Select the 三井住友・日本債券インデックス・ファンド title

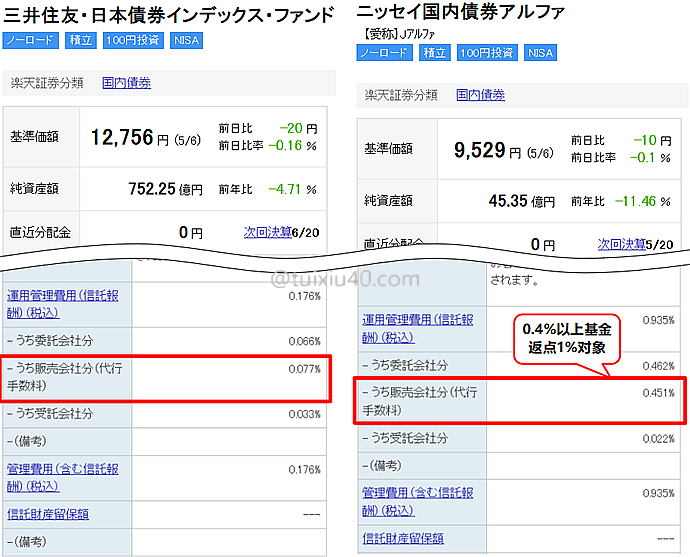(169, 15)
